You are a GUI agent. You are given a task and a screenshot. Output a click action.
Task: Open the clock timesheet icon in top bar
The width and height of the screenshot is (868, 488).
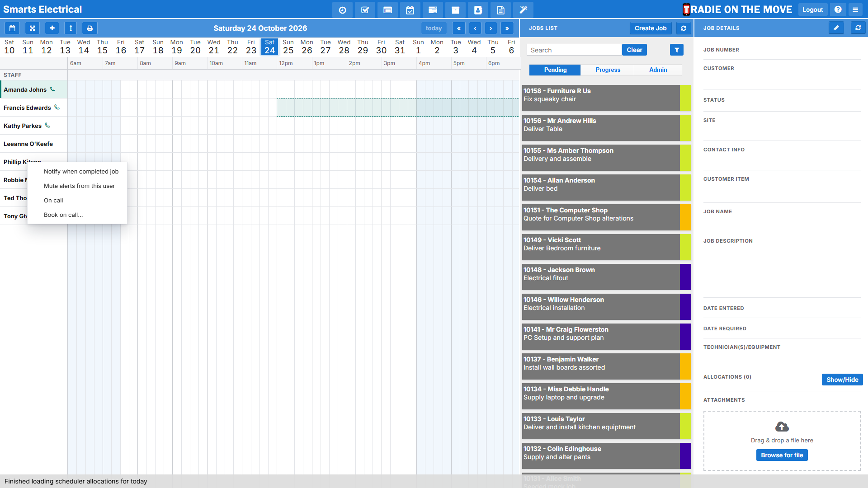(342, 10)
